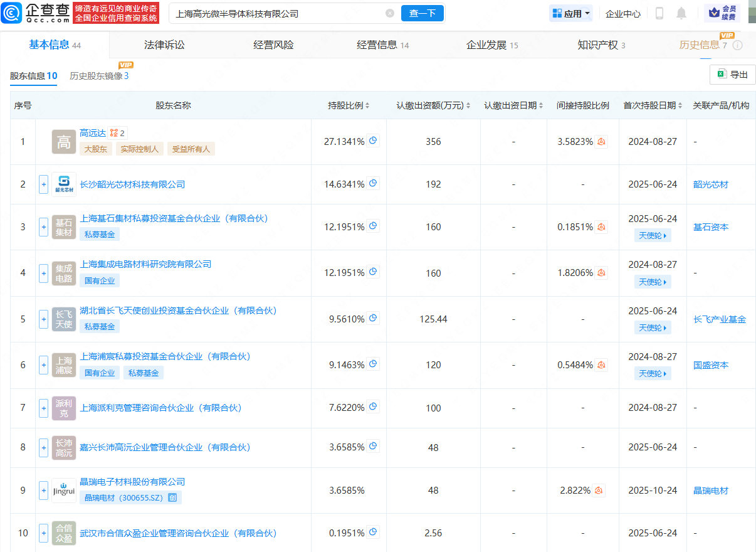Sort the table by 持股比例 column
Viewport: 756px width, 552px height.
coord(349,105)
